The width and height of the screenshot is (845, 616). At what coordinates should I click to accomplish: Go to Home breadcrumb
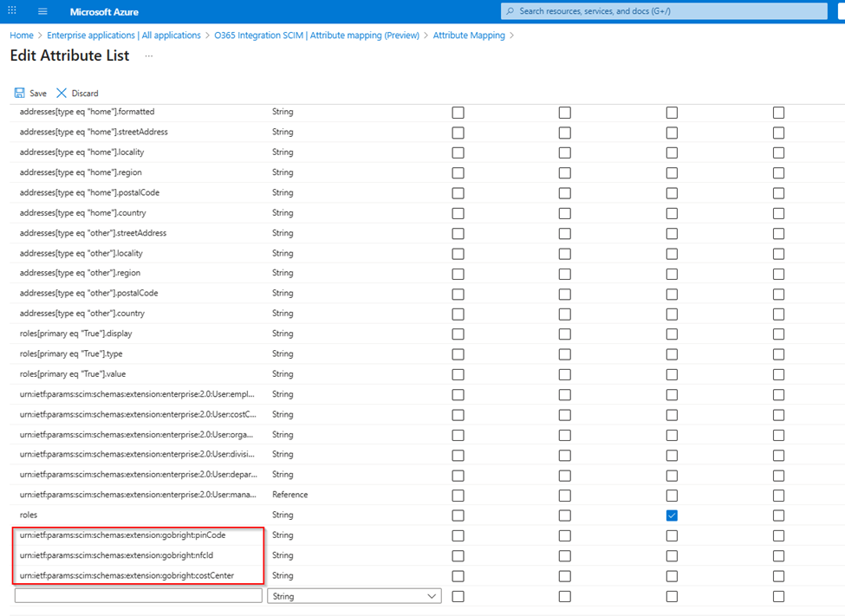pos(21,36)
